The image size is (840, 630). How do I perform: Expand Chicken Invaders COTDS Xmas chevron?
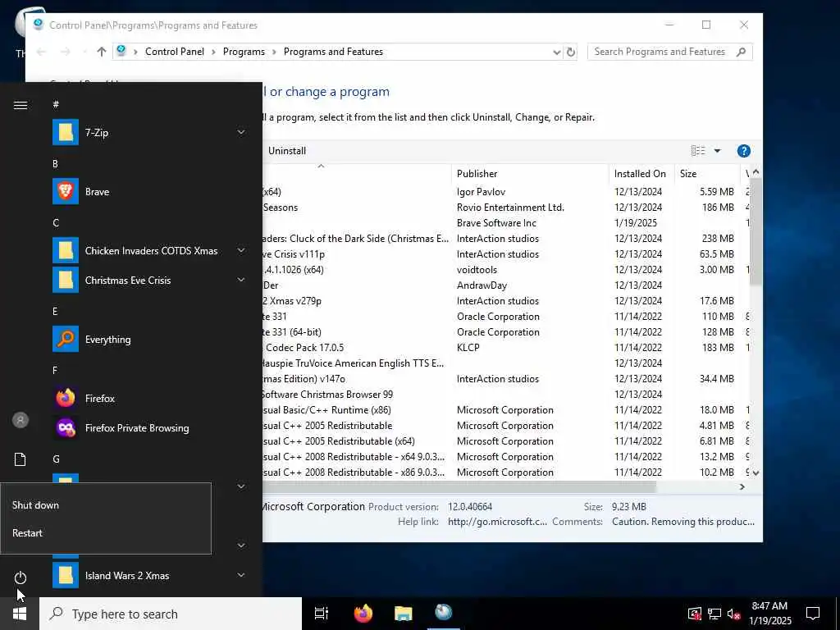241,251
